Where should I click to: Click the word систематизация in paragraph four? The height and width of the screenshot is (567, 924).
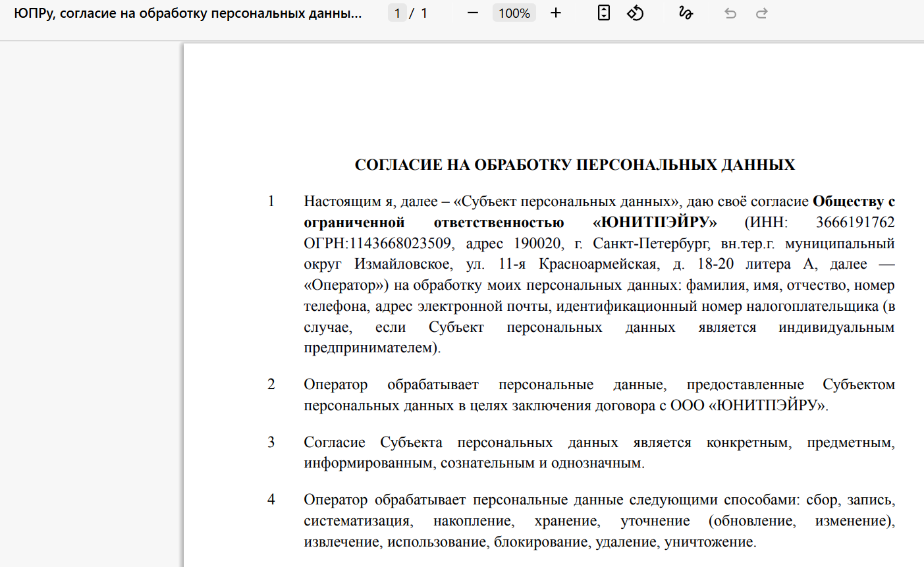[358, 522]
